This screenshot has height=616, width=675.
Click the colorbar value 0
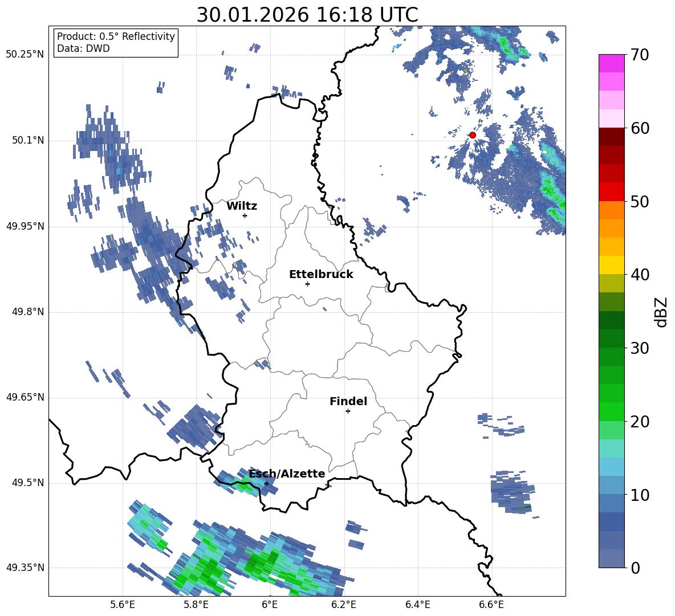click(x=636, y=568)
